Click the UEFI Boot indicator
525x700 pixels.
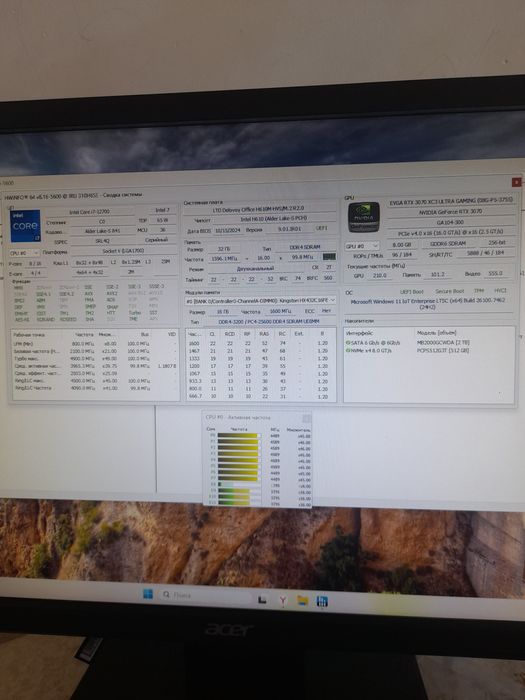click(x=412, y=291)
